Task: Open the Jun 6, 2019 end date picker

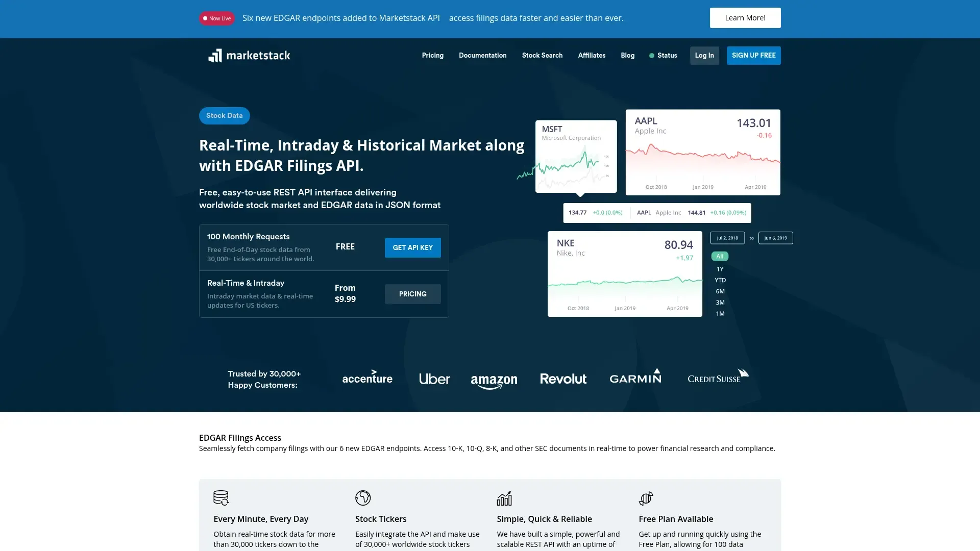Action: pyautogui.click(x=775, y=238)
